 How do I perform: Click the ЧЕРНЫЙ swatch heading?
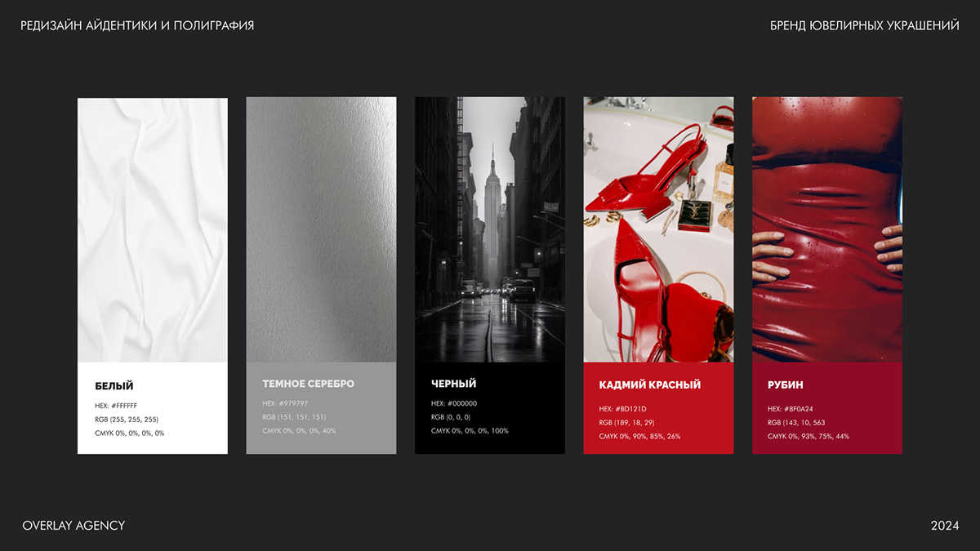(453, 384)
